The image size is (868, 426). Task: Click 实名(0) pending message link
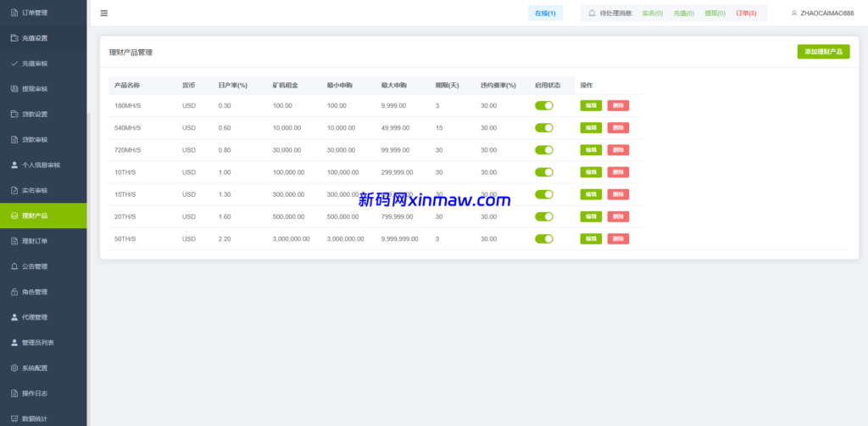pyautogui.click(x=652, y=13)
